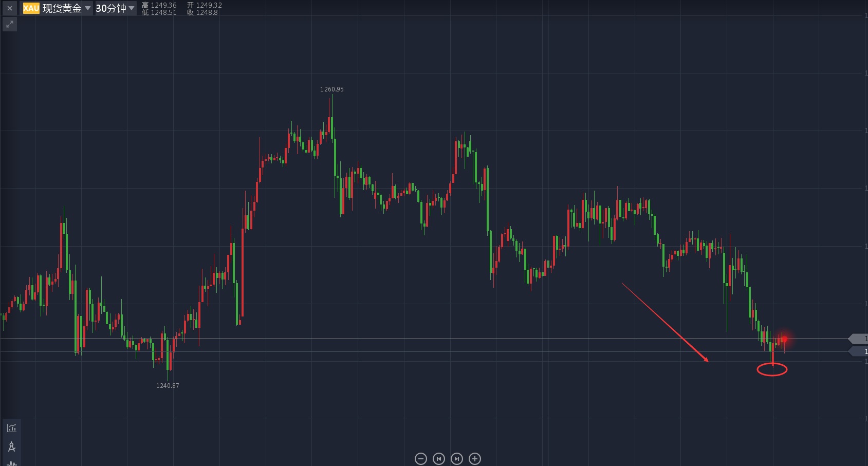The height and width of the screenshot is (466, 868).
Task: Click the lower dark price label tag
Action: tap(858, 351)
